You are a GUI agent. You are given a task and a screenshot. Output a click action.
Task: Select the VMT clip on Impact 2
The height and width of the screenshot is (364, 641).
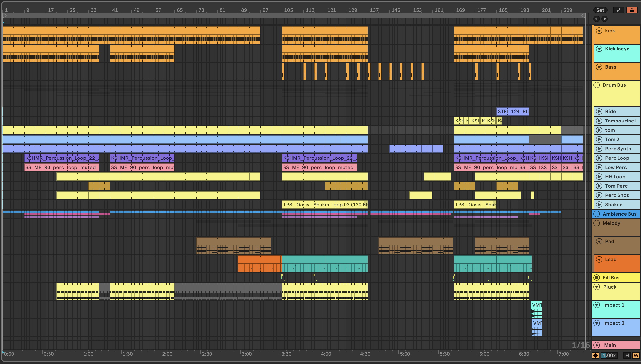pyautogui.click(x=537, y=328)
